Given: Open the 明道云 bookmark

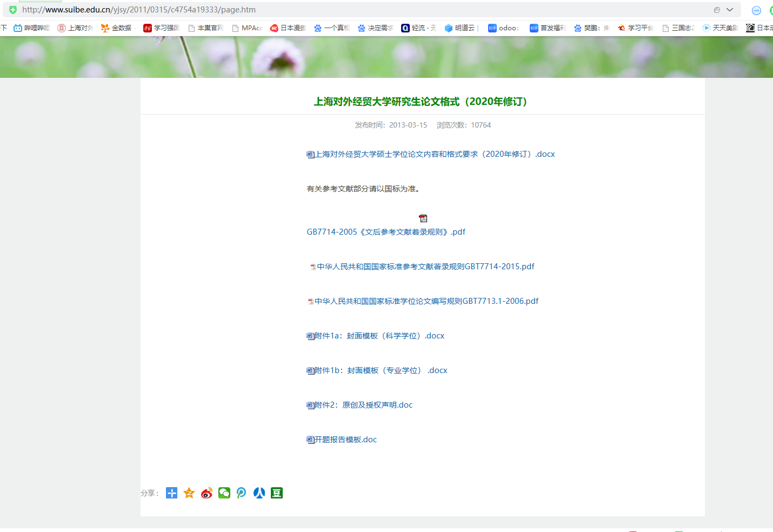Looking at the screenshot, I should click(459, 28).
